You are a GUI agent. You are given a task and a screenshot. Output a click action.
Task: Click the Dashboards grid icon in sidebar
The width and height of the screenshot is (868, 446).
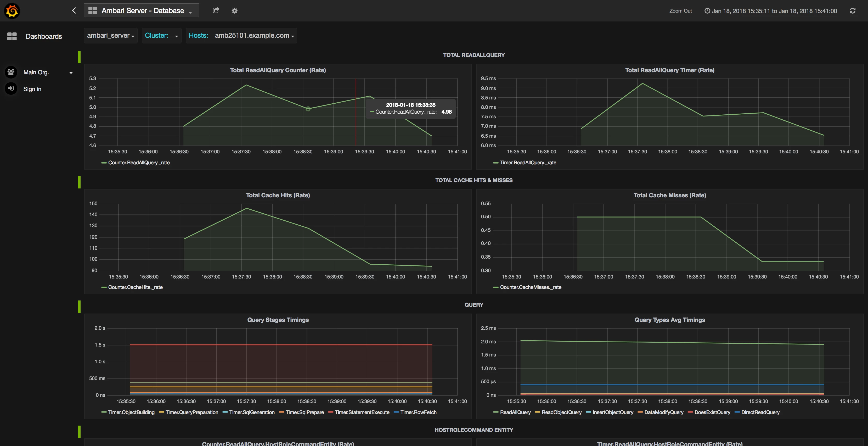click(x=12, y=36)
